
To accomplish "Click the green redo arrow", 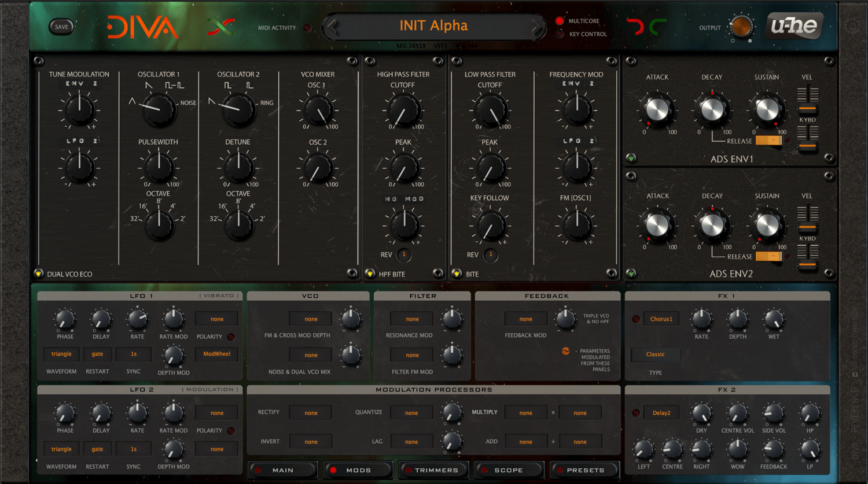I will click(657, 27).
